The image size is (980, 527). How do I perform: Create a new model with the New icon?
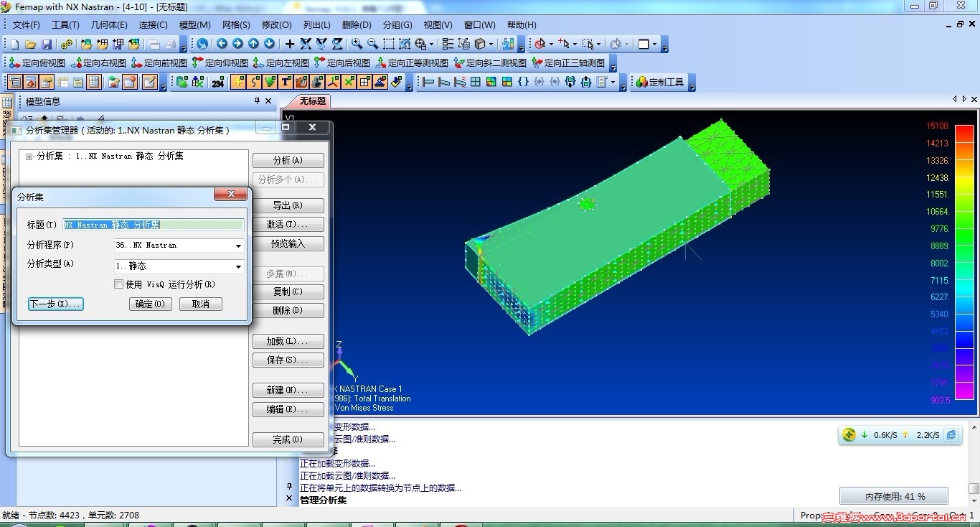pos(14,44)
